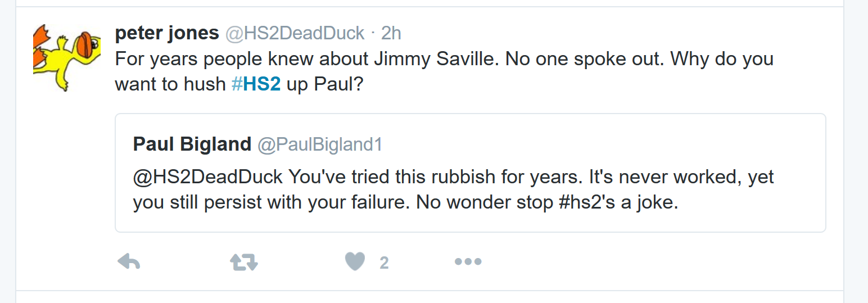The image size is (868, 303).
Task: Like the tweet with the heart icon
Action: [x=355, y=261]
